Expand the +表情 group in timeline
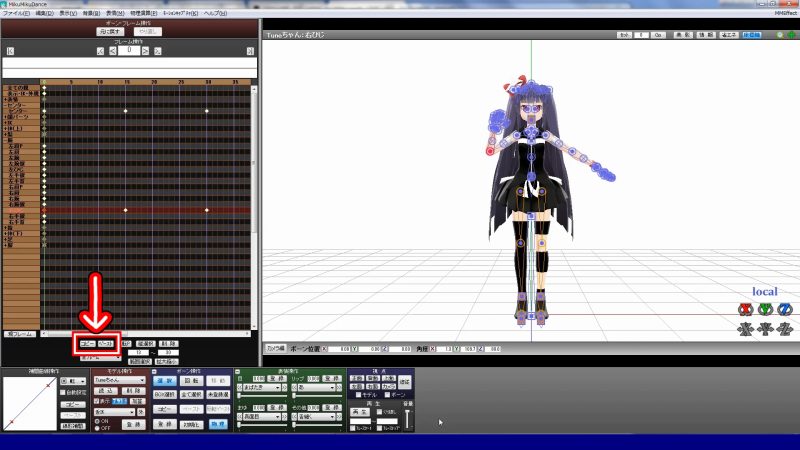800x450 pixels. point(6,99)
